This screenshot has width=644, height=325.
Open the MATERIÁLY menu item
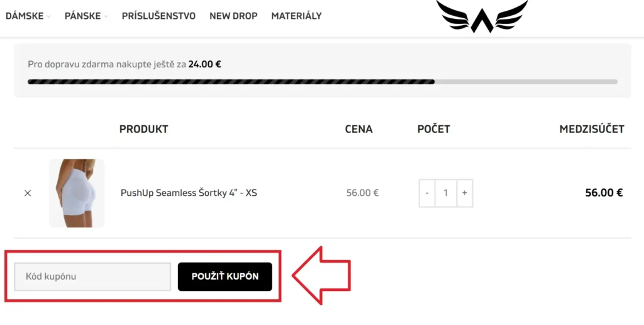(x=296, y=16)
